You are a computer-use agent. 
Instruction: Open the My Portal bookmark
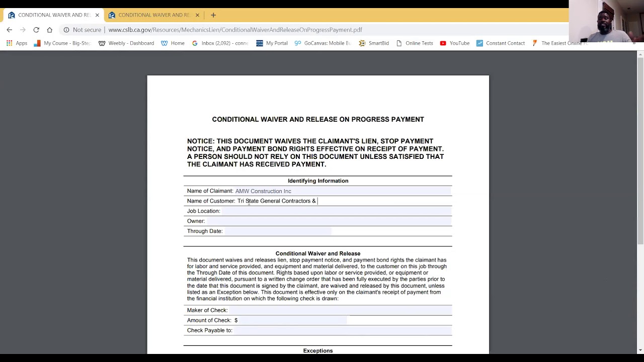(272, 43)
